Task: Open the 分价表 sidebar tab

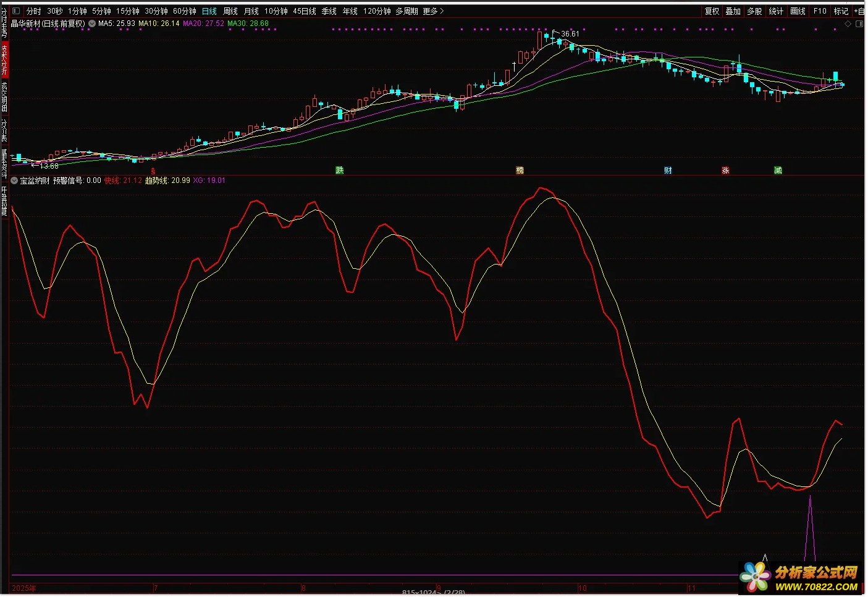Action: (4, 131)
